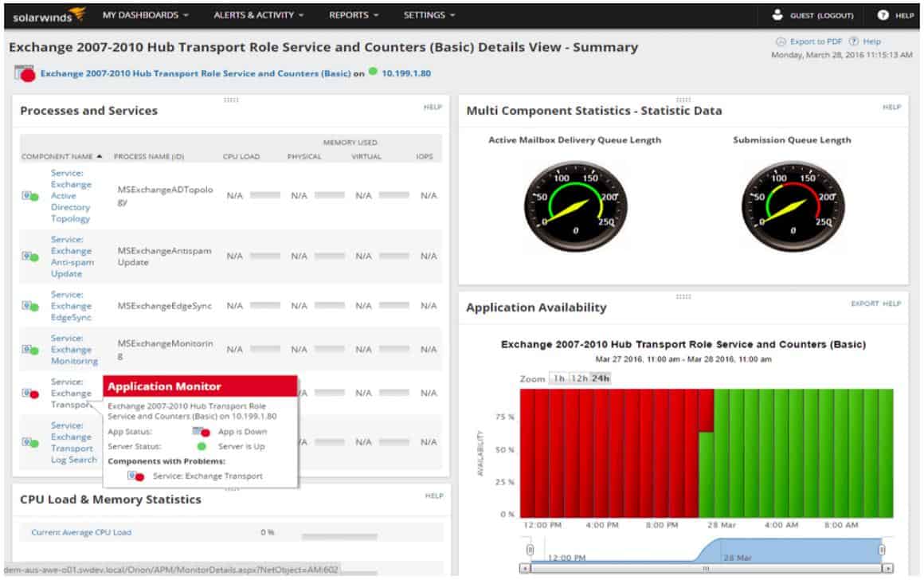Click the IOPS column header
924x580 pixels.
click(x=425, y=157)
